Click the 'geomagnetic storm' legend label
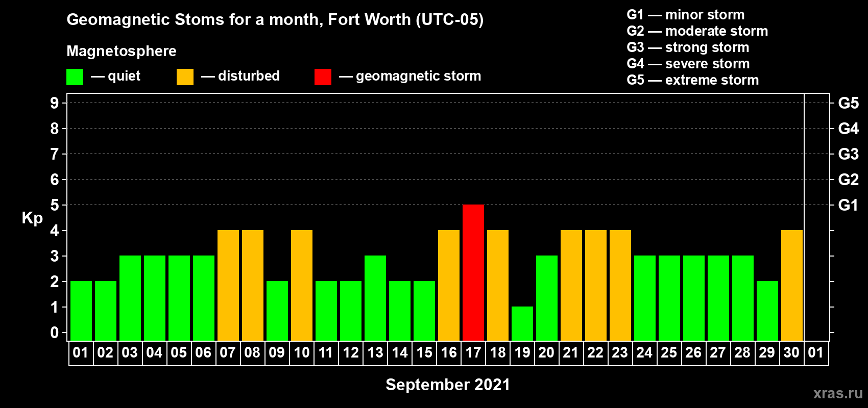This screenshot has width=868, height=408. [x=418, y=76]
